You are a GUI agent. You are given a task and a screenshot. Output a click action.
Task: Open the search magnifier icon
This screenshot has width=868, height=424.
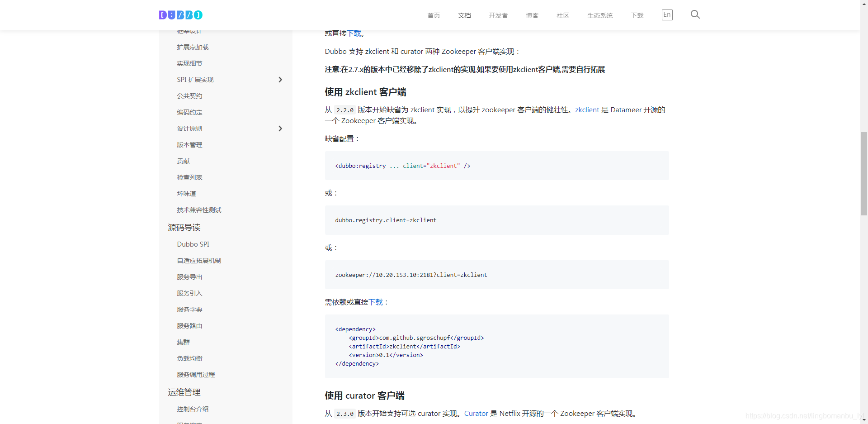coord(695,14)
